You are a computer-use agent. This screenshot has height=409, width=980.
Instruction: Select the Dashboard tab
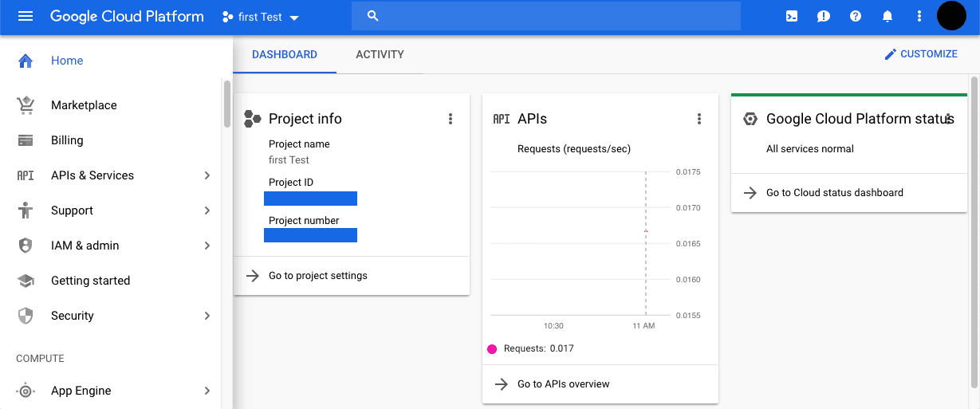tap(285, 55)
